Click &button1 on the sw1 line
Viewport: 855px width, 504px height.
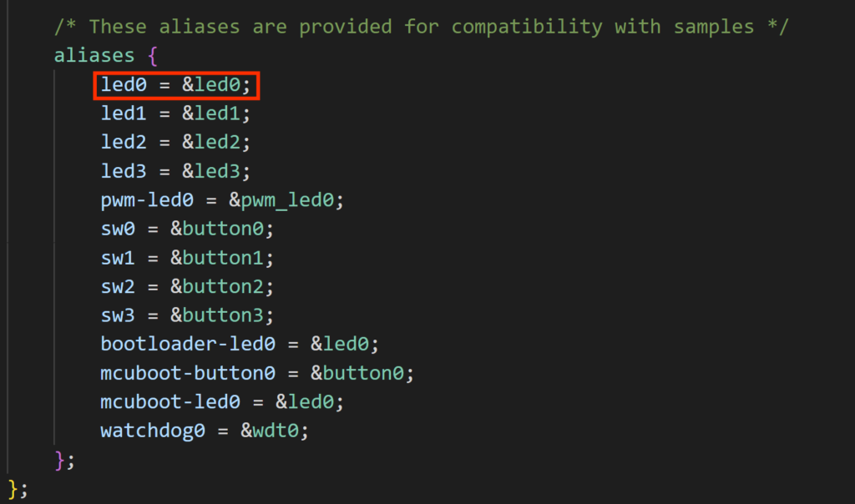point(222,258)
